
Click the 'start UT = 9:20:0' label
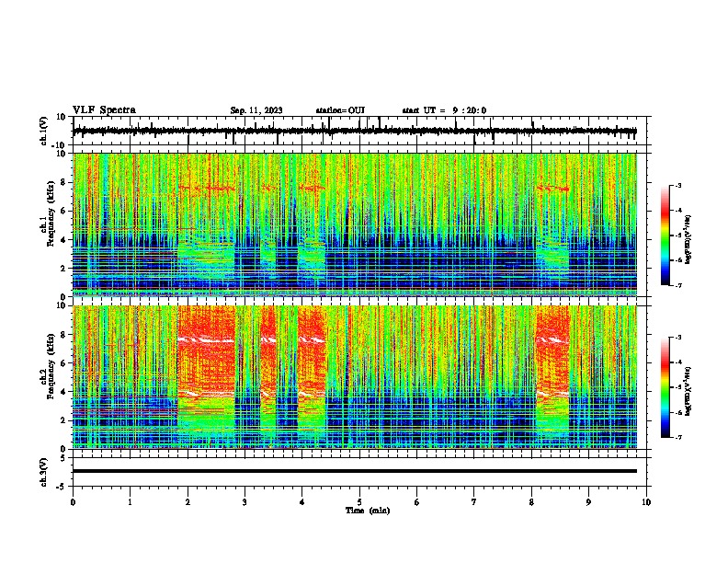(444, 110)
